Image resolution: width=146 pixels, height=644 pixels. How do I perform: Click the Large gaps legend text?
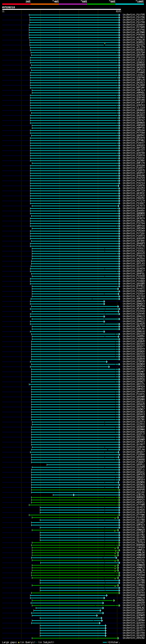pos(28,642)
